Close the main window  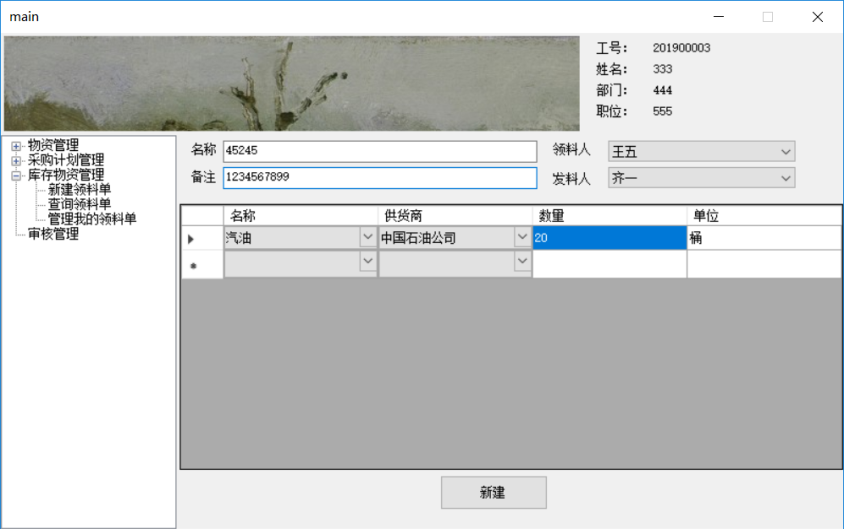coord(818,17)
